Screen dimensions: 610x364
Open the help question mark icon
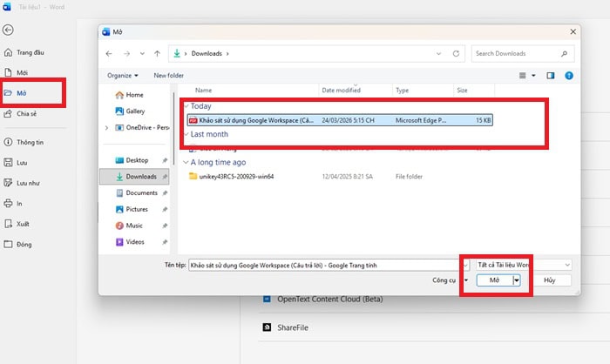point(569,76)
